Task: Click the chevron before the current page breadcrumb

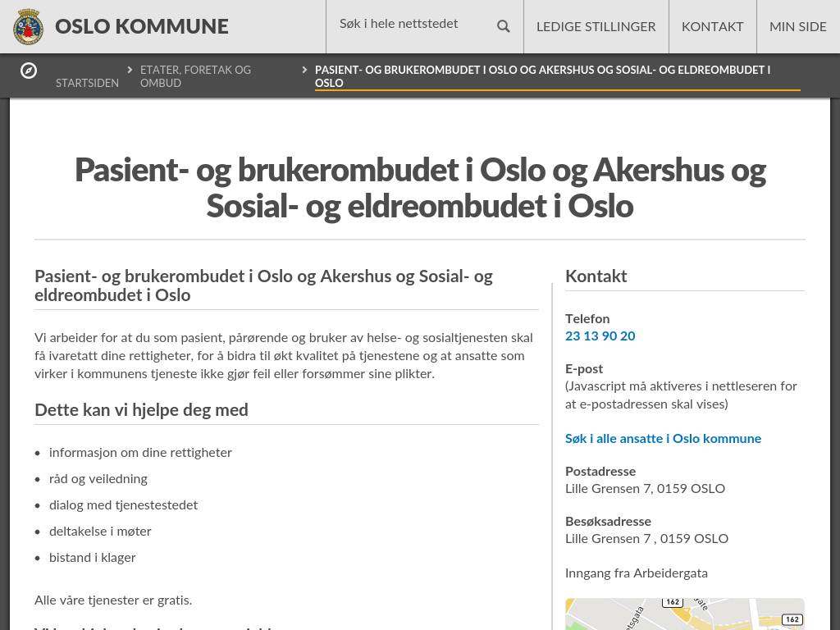Action: 304,71
